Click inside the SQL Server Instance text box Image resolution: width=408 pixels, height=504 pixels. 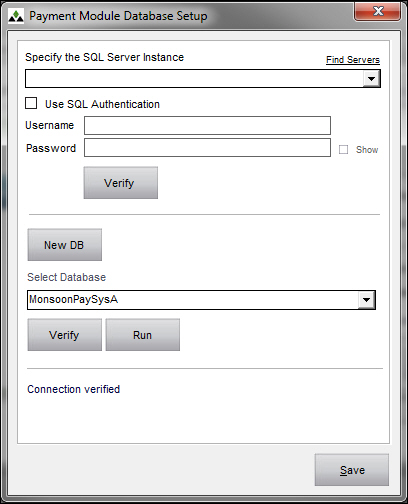(x=194, y=79)
